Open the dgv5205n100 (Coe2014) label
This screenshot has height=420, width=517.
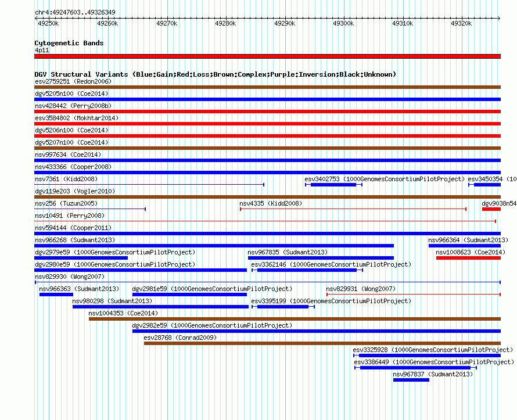71,94
